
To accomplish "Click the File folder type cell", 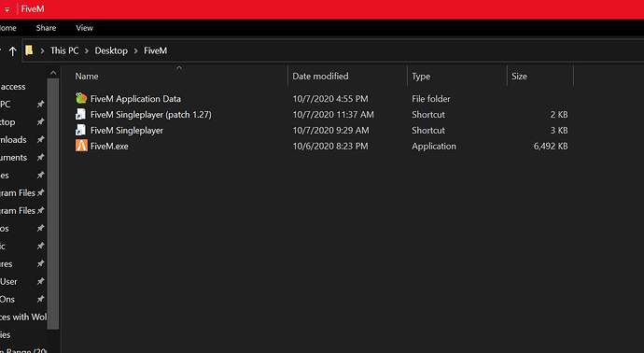I will [x=431, y=99].
